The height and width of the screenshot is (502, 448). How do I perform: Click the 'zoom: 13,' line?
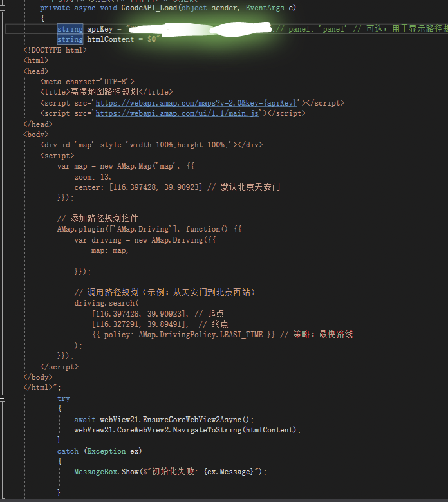click(93, 177)
